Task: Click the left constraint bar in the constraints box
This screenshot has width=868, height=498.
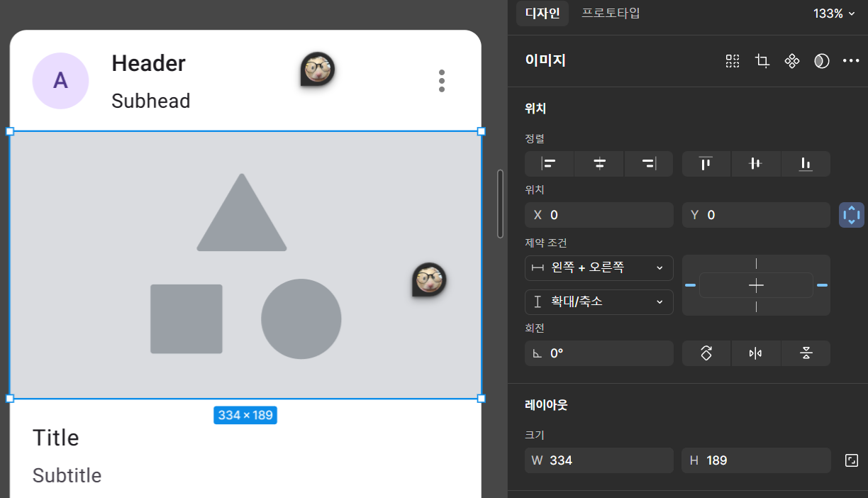Action: click(690, 285)
